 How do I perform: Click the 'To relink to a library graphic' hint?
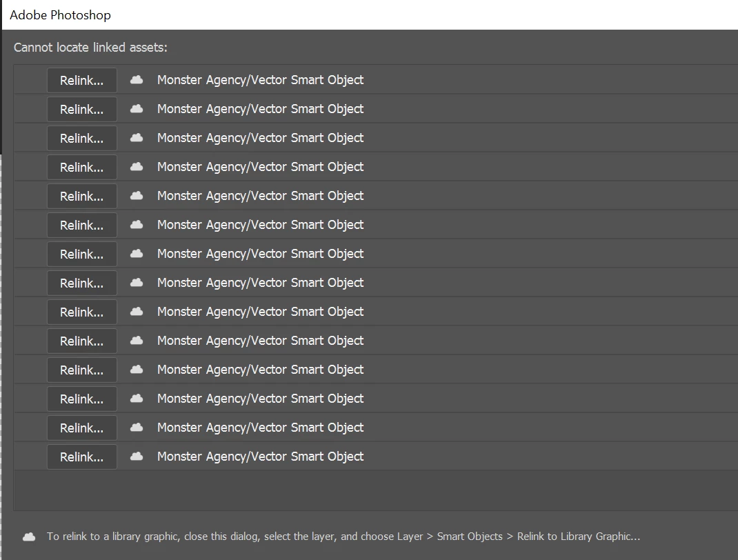tap(343, 537)
